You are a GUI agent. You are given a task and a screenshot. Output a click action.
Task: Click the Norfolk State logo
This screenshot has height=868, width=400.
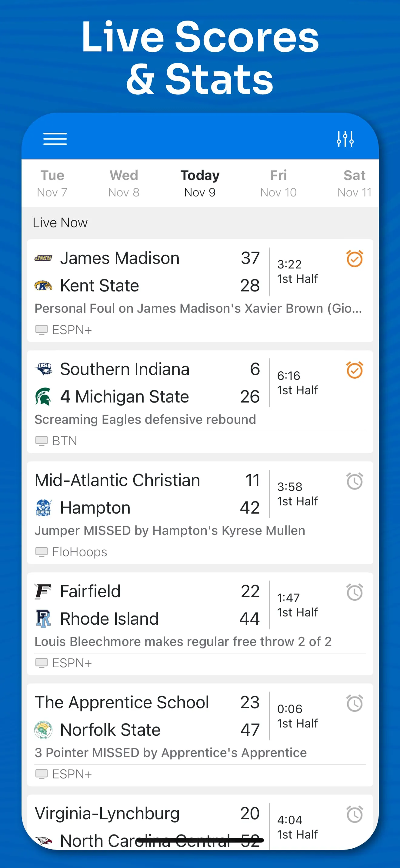click(x=43, y=730)
